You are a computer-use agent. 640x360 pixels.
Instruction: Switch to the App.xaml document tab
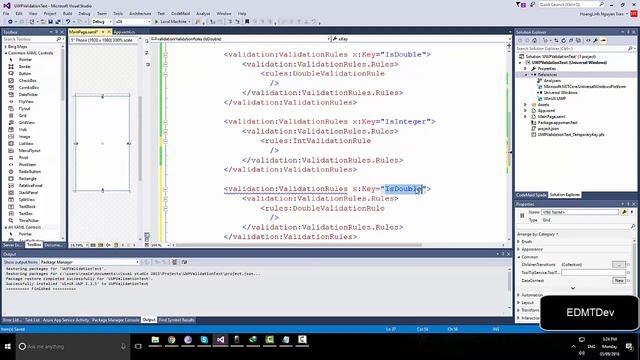(124, 32)
